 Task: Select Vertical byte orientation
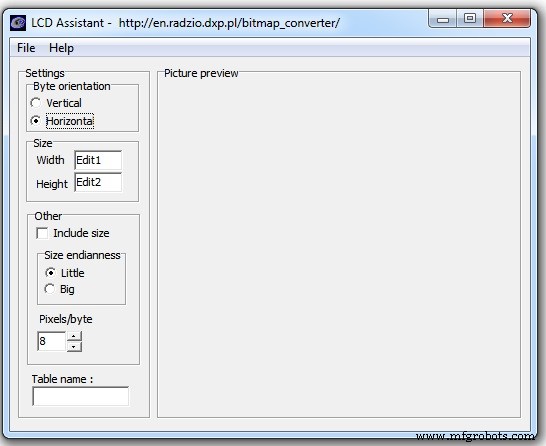pos(36,103)
